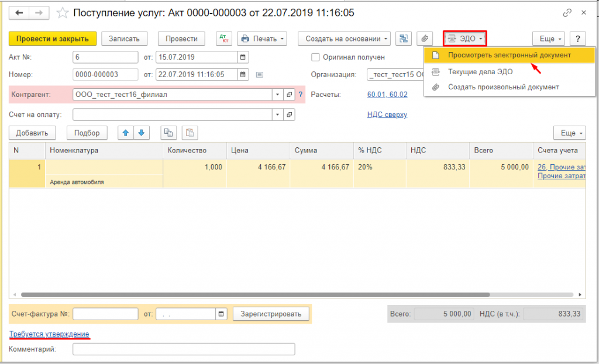
Task: Click the Зарегистрировать invoice button
Action: pos(271,314)
